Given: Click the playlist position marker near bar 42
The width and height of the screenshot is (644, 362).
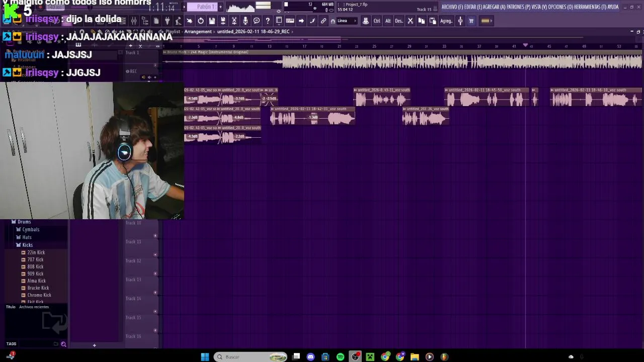Looking at the screenshot, I should coord(526,45).
